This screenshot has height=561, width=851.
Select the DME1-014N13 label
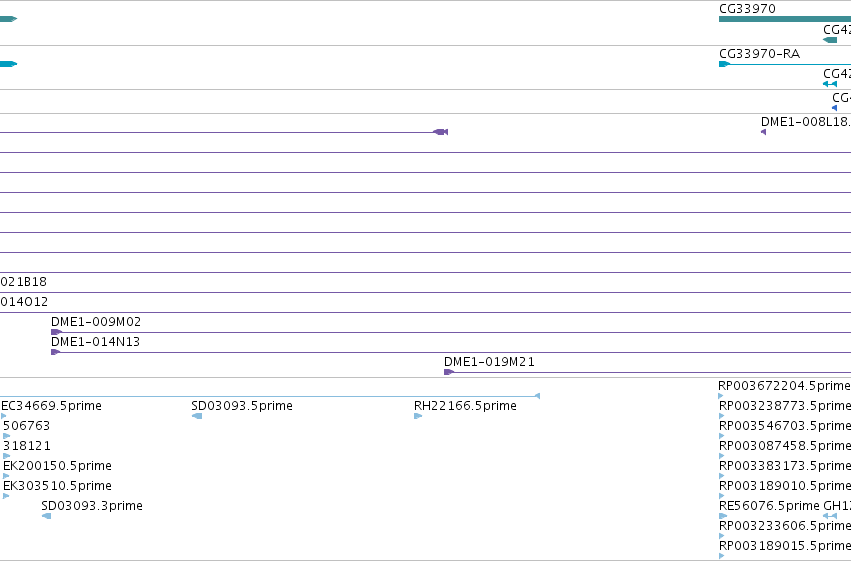(96, 342)
